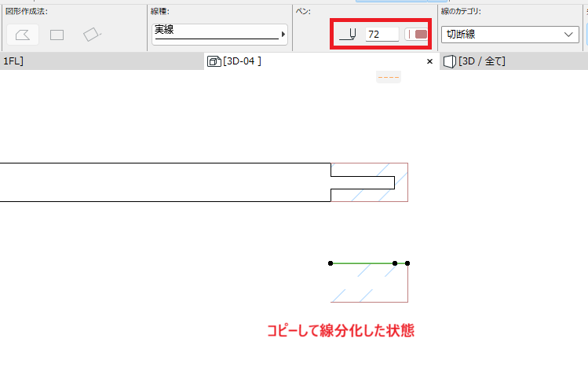Click the left endpoint node of green line
Image resolution: width=588 pixels, height=371 pixels.
click(x=331, y=263)
